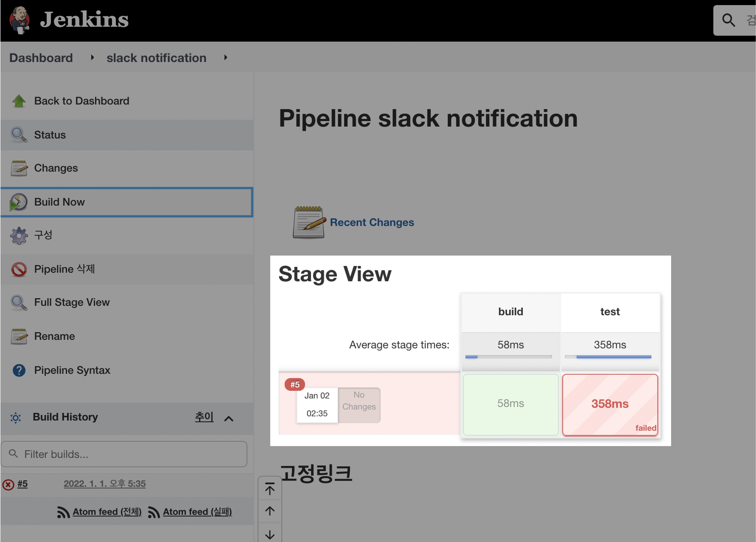Click the Build Now clock icon
The image size is (756, 542).
pos(19,202)
